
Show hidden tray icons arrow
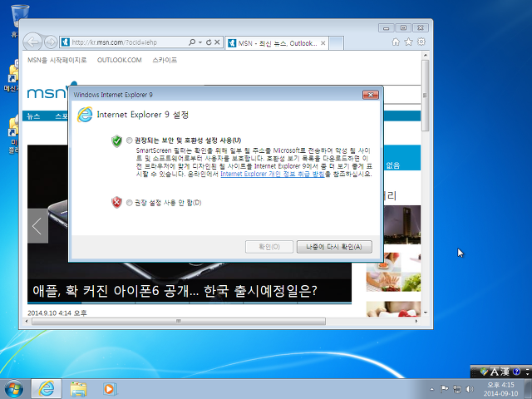click(432, 389)
